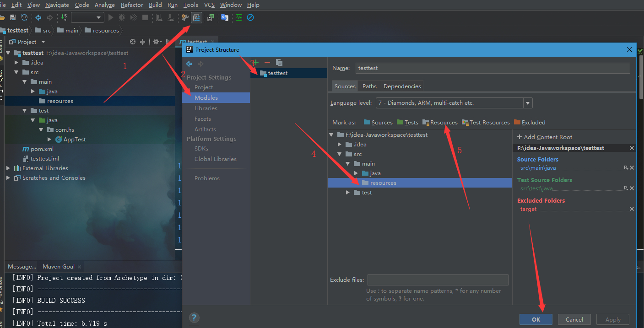The width and height of the screenshot is (644, 328).
Task: Click the Exclude files input field
Action: [438, 280]
